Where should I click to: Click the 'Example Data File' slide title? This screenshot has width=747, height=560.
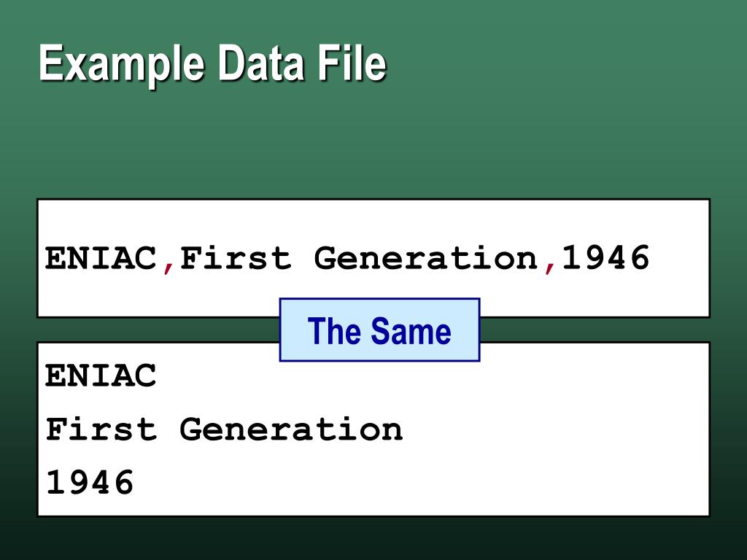point(212,63)
